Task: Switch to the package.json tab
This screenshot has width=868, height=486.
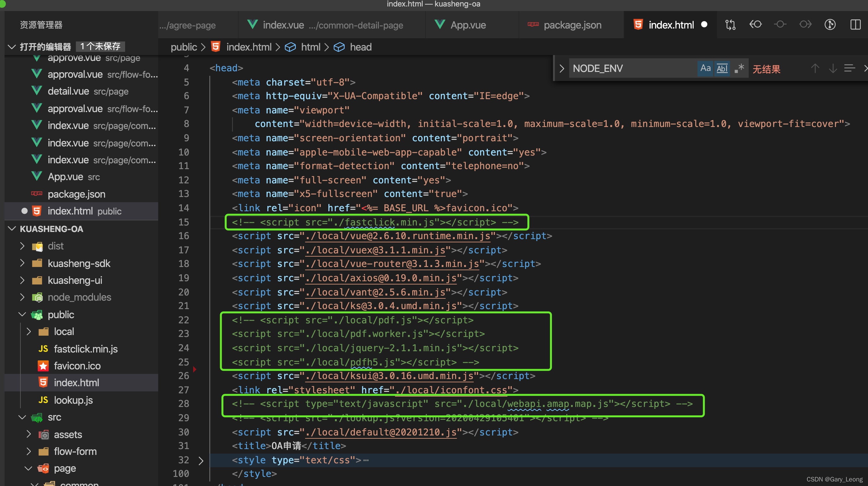Action: coord(571,25)
